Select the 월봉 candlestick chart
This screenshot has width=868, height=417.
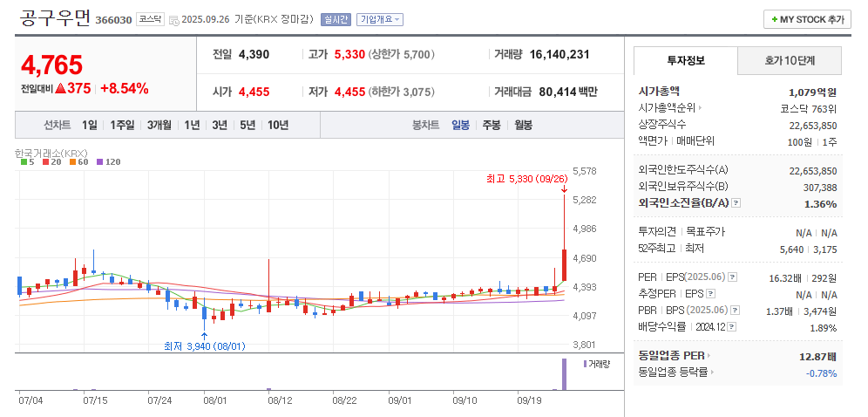523,125
